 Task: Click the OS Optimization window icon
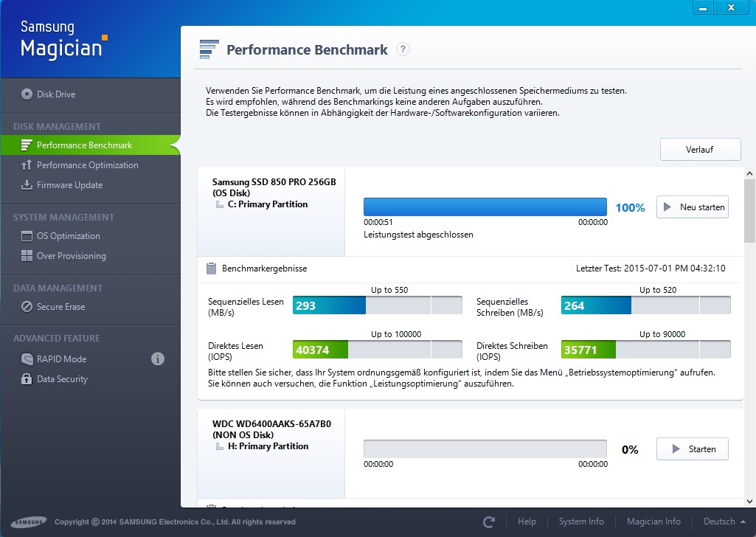click(27, 236)
